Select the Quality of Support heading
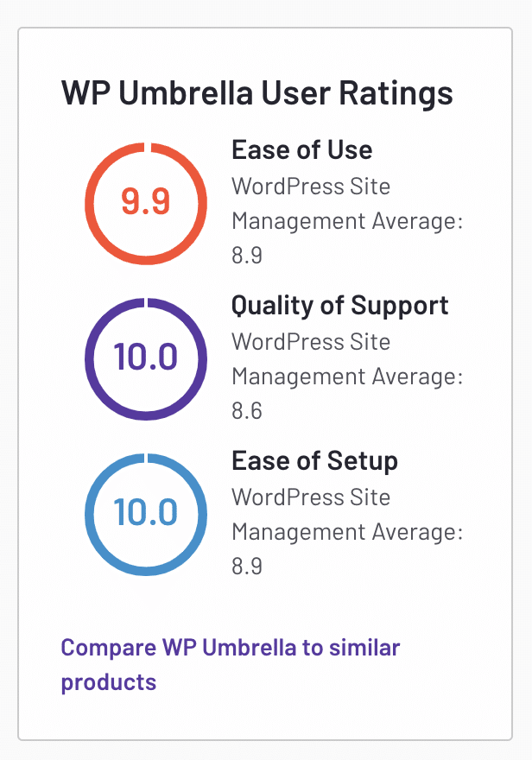This screenshot has width=532, height=760. click(x=339, y=306)
